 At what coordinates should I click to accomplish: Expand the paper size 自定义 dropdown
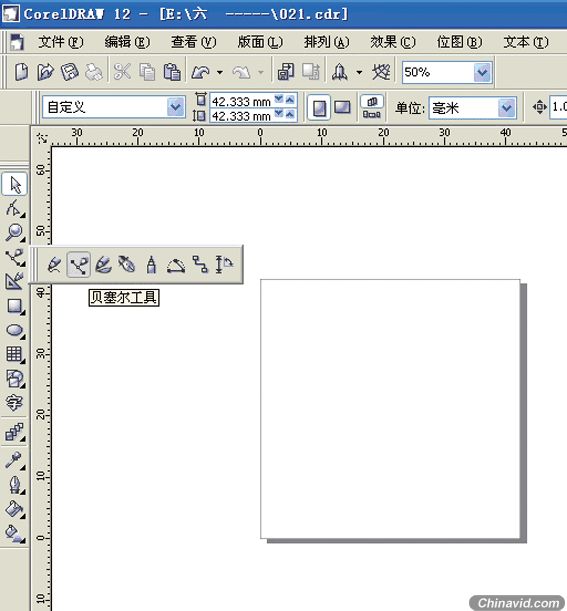point(175,107)
